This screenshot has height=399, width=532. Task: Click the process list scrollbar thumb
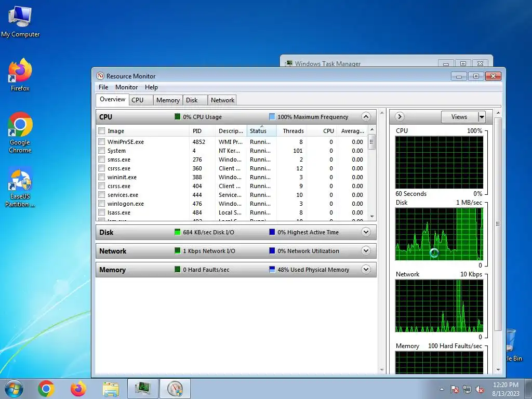[x=372, y=142]
